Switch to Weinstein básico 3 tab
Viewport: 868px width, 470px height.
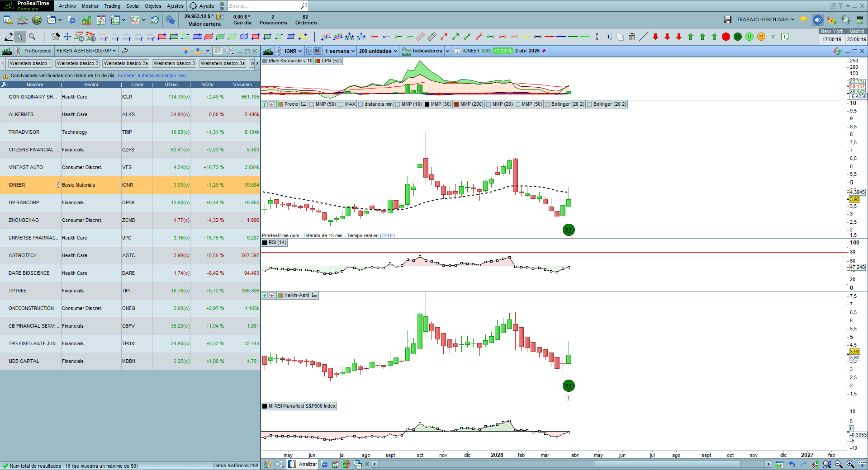tap(174, 63)
